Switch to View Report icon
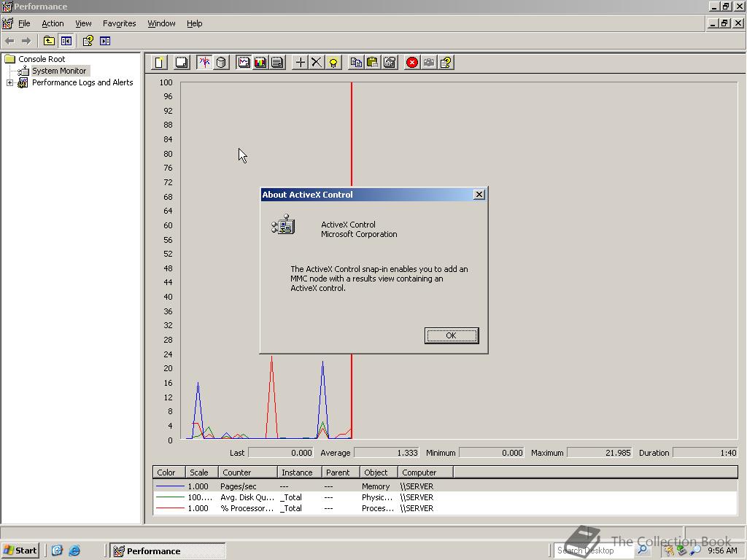Screen dimensions: 747x560 [x=277, y=63]
